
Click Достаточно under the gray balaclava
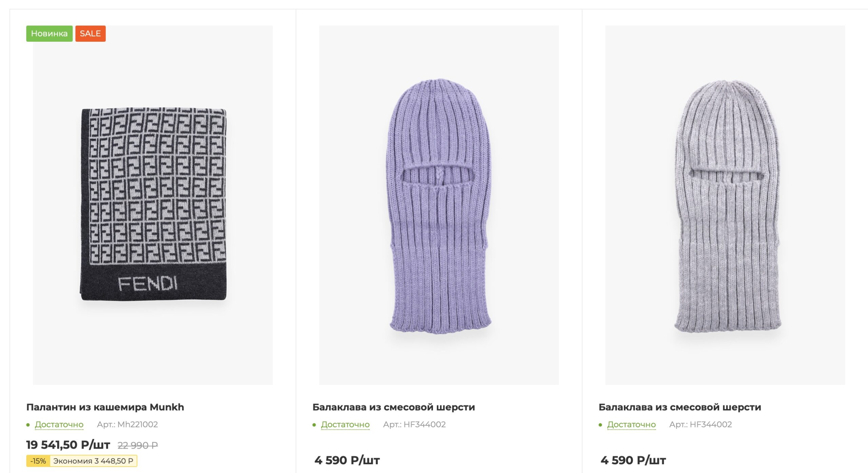[x=631, y=425]
